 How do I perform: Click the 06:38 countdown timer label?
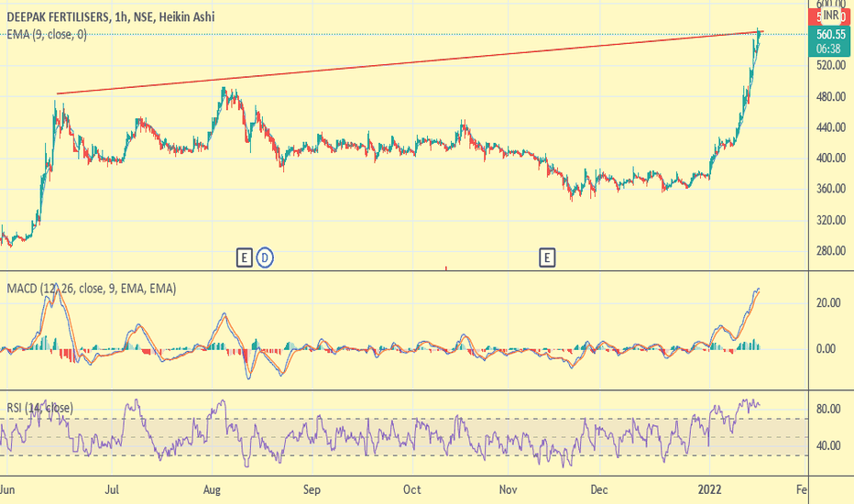tap(828, 49)
